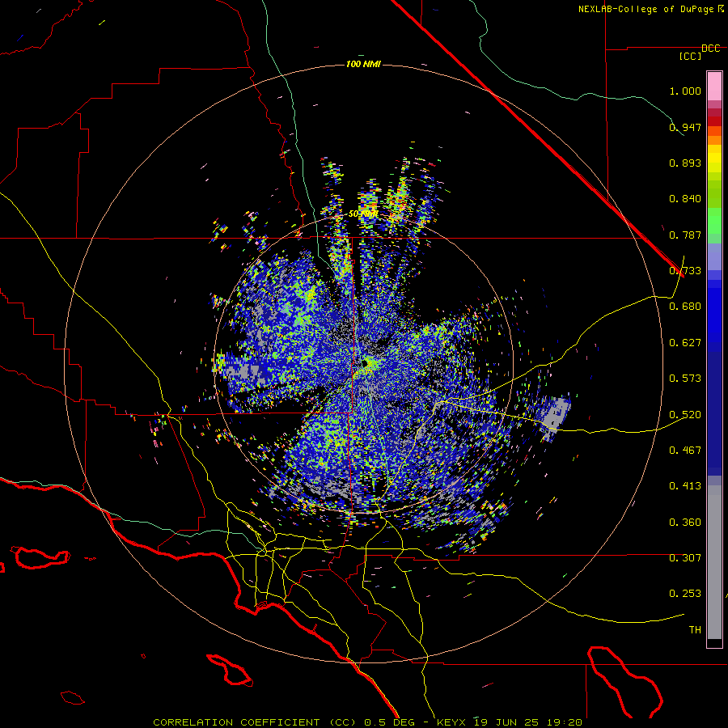Click the TH label at scale bottom
728x728 pixels.
695,630
